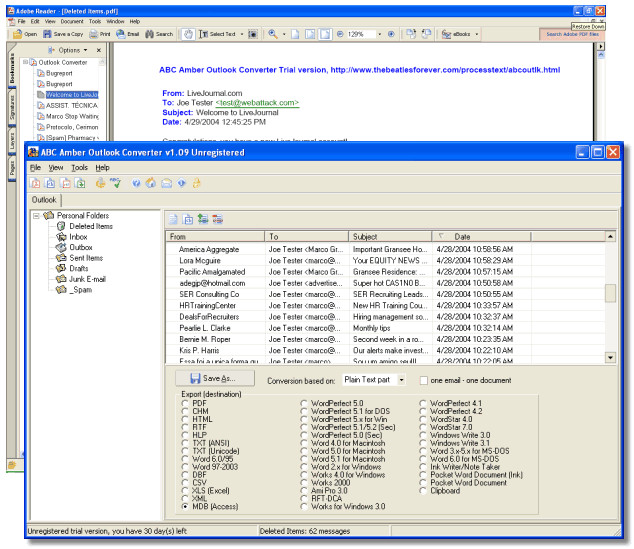The height and width of the screenshot is (549, 634).
Task: Select the RTF export option
Action: (x=185, y=427)
